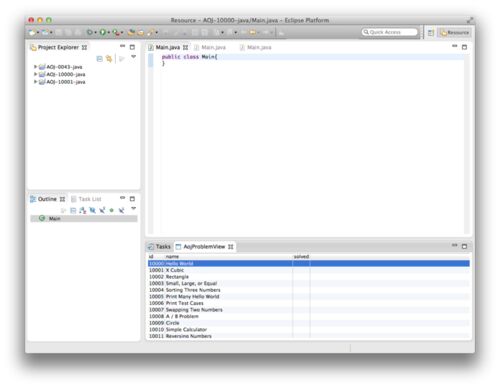Minimize the editor area

pyautogui.click(x=455, y=46)
